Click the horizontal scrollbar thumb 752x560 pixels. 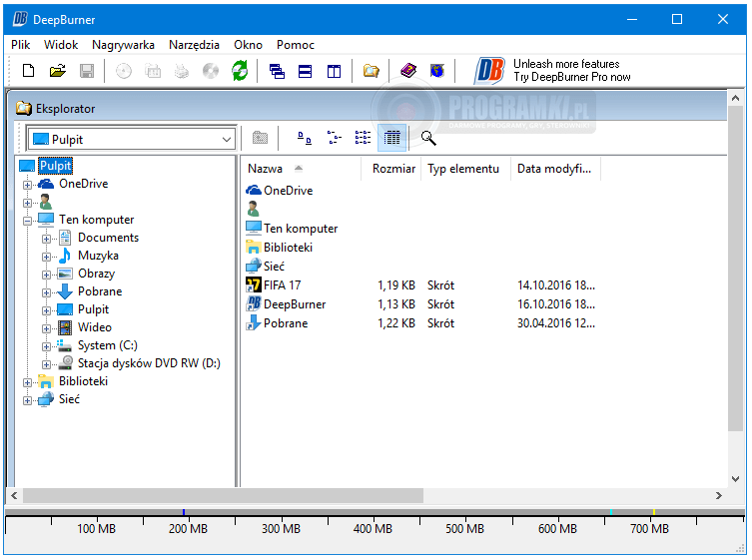[x=223, y=496]
